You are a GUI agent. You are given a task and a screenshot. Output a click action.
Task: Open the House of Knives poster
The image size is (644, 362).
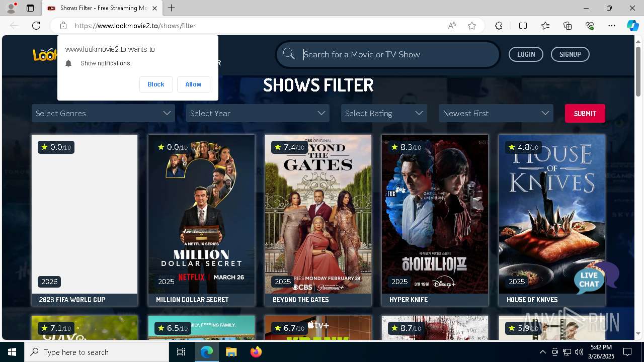point(552,214)
